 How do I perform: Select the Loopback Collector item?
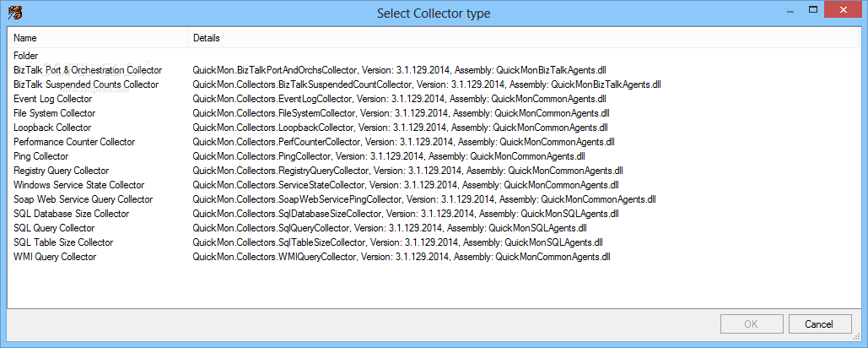click(x=52, y=128)
